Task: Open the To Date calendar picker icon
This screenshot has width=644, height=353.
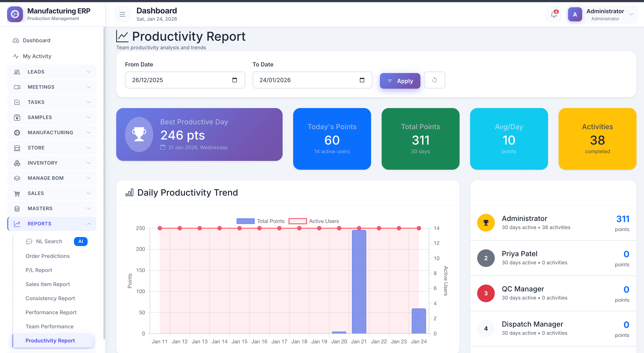Action: [362, 80]
